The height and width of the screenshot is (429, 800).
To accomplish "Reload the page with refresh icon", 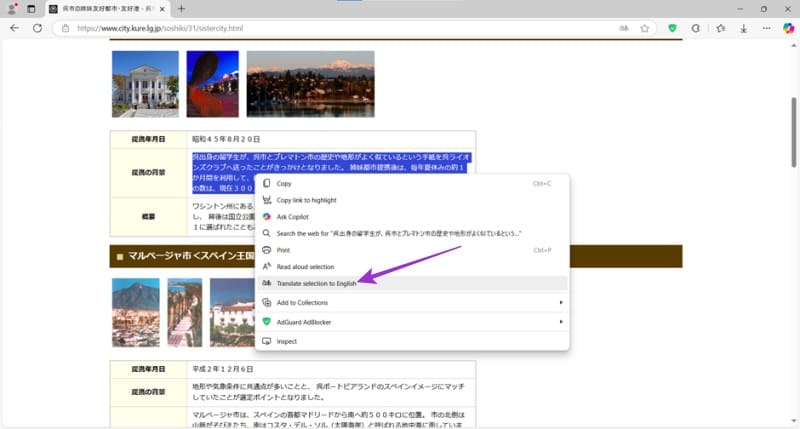I will click(x=37, y=28).
